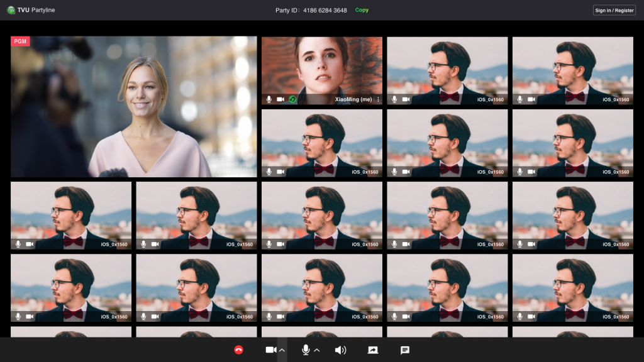The width and height of the screenshot is (644, 362).
Task: Open the three-dot menu on XiaoMing's tile
Action: (378, 99)
